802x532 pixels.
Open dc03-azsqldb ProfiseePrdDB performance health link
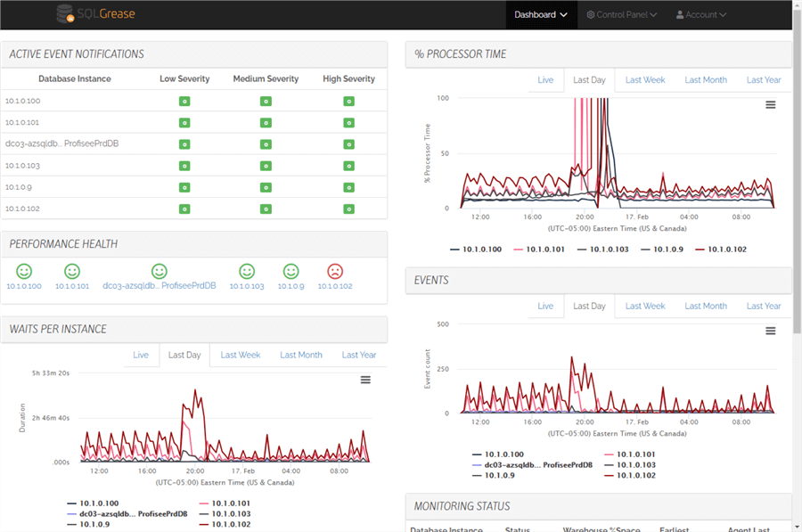[160, 285]
